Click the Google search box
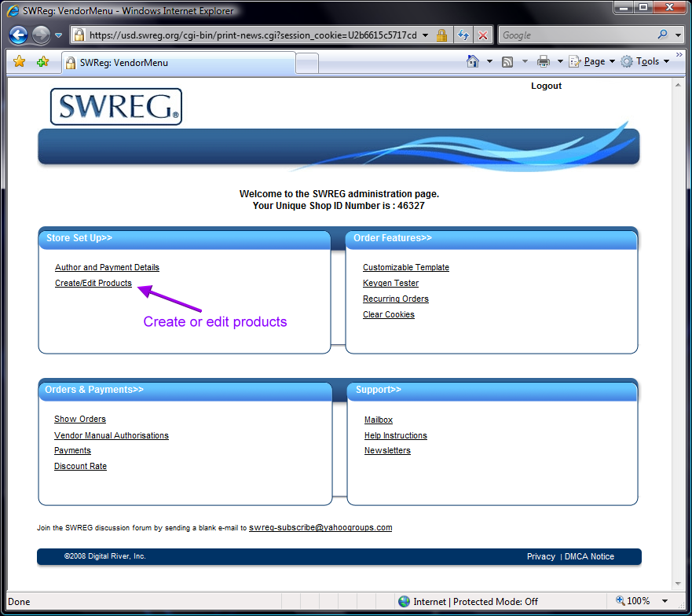692x616 pixels. click(x=577, y=35)
